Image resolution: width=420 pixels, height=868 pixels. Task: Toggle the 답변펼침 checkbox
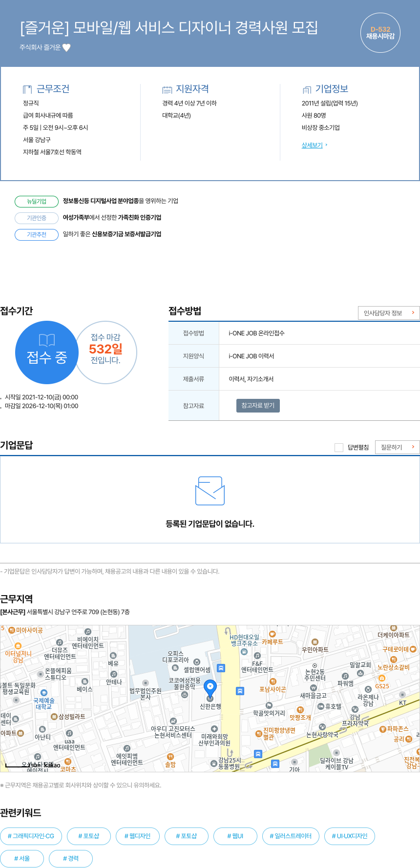coord(339,447)
